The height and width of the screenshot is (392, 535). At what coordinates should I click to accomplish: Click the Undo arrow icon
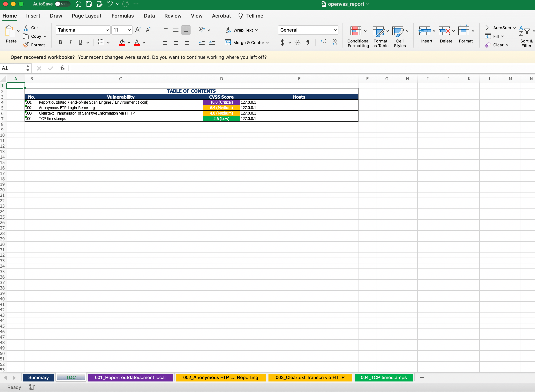[110, 4]
